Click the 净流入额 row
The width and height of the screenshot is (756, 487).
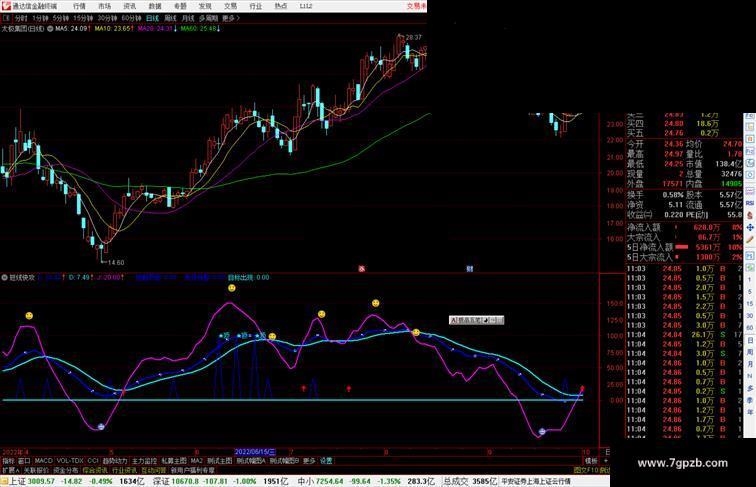(x=685, y=227)
